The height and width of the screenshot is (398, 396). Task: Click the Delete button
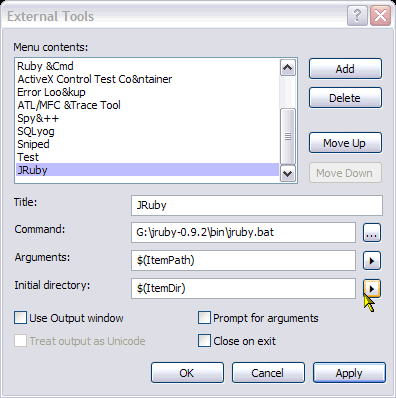coord(345,98)
